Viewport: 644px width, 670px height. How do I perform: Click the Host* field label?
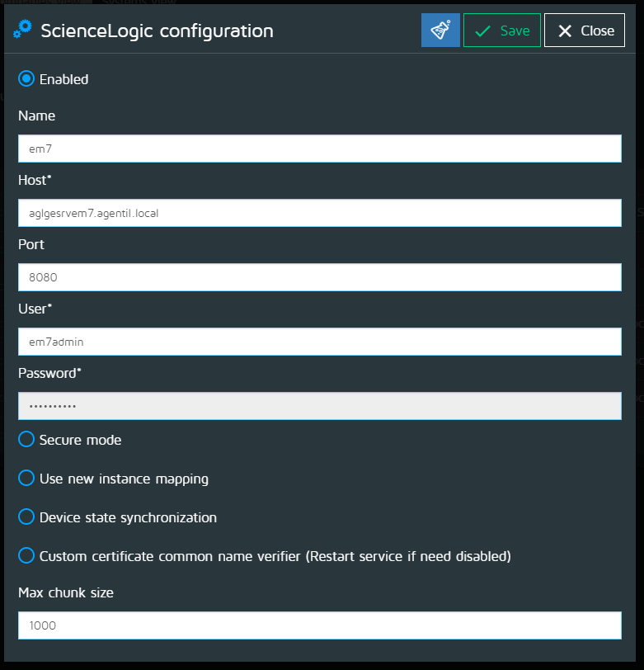click(35, 180)
